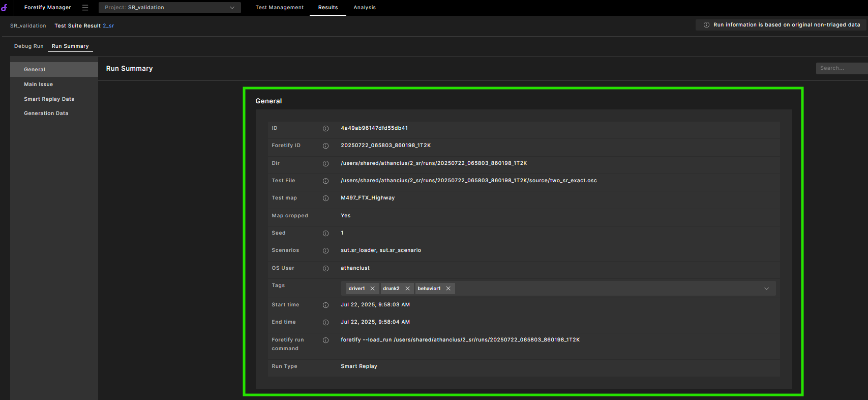
Task: Switch to the Debug Run tab
Action: 28,46
